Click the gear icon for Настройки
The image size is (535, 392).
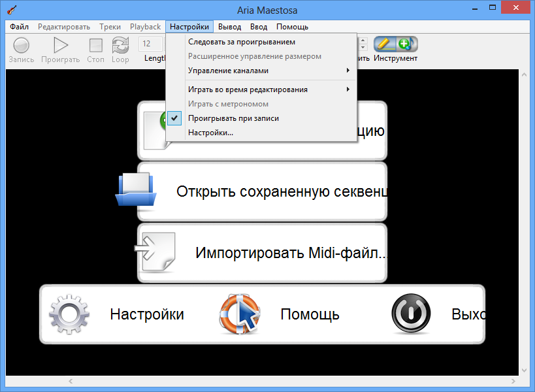pos(69,314)
